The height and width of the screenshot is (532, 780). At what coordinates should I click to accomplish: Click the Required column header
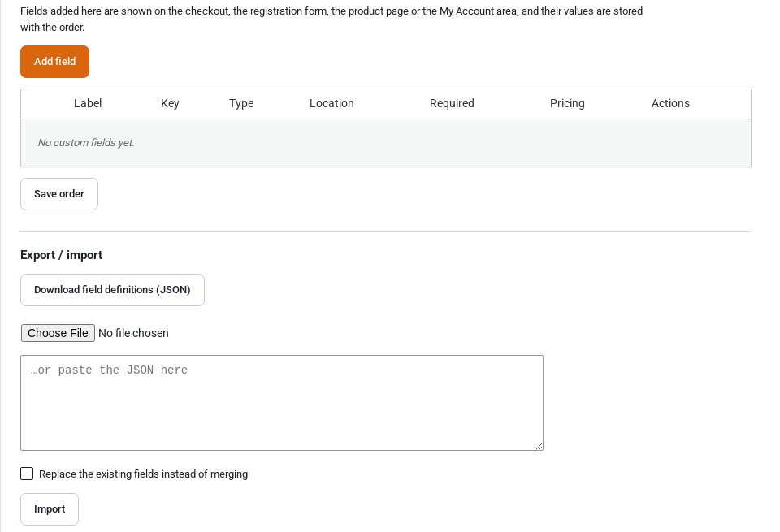click(x=452, y=103)
